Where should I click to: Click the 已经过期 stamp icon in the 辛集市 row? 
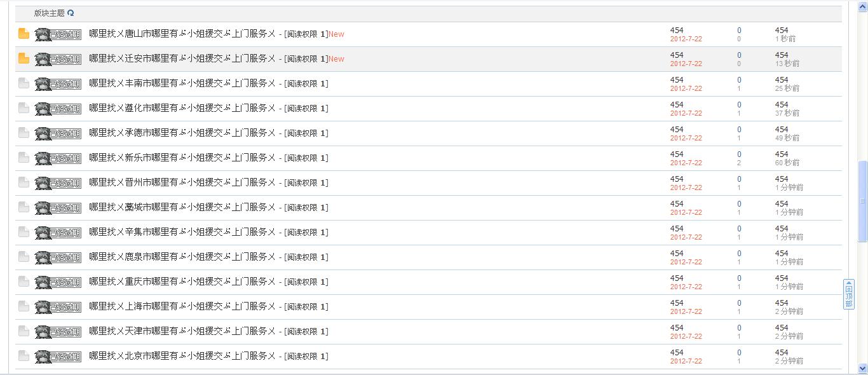pos(58,233)
